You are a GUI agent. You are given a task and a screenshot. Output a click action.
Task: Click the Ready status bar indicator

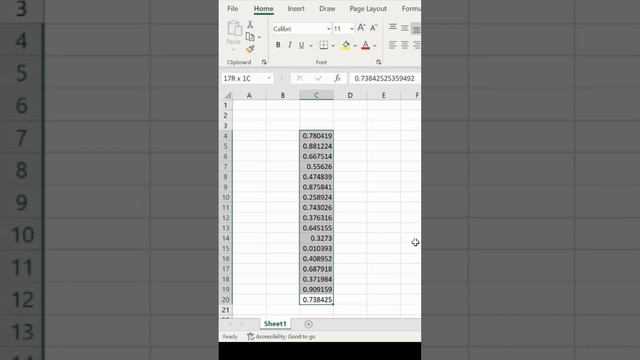[x=230, y=337]
